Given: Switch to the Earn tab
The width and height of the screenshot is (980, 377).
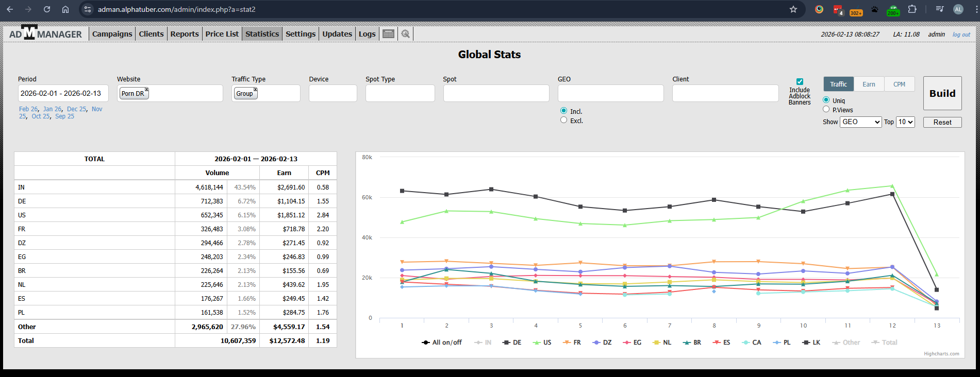Looking at the screenshot, I should point(869,84).
